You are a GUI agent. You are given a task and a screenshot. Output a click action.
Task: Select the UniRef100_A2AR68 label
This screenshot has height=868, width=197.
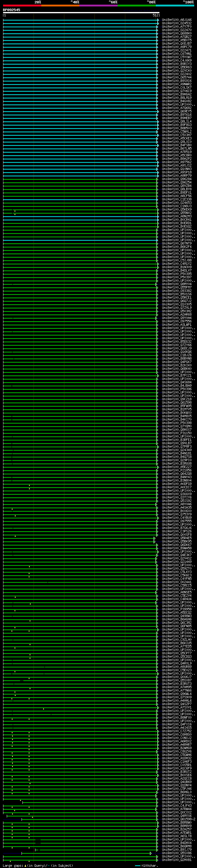tap(177, 314)
